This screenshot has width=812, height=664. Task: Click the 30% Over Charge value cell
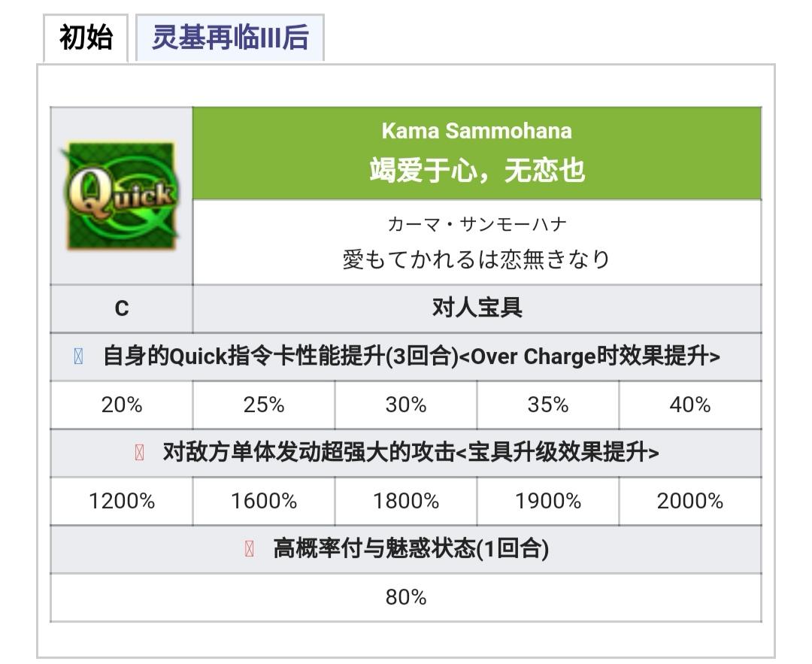tap(406, 405)
